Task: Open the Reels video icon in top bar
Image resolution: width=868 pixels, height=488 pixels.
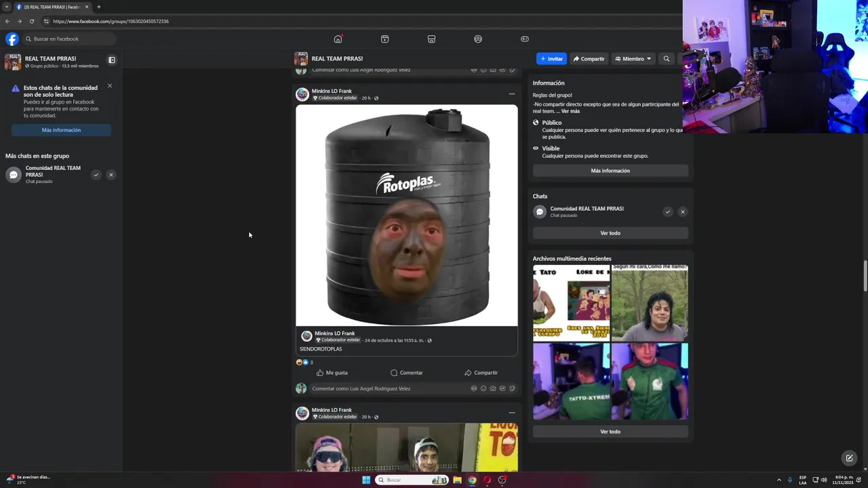Action: coord(384,39)
